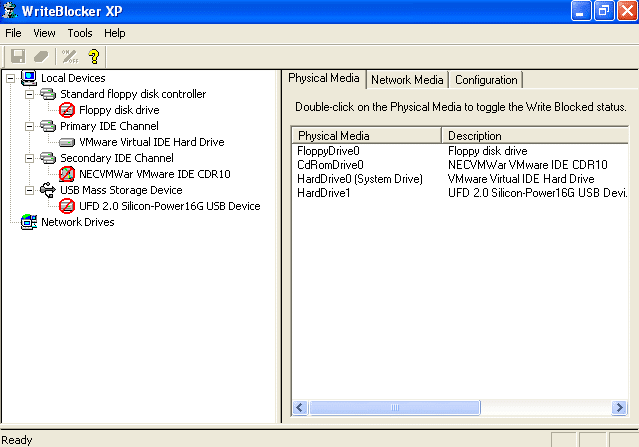Click the Save floppy toolbar icon
The height and width of the screenshot is (447, 639).
coord(18,56)
